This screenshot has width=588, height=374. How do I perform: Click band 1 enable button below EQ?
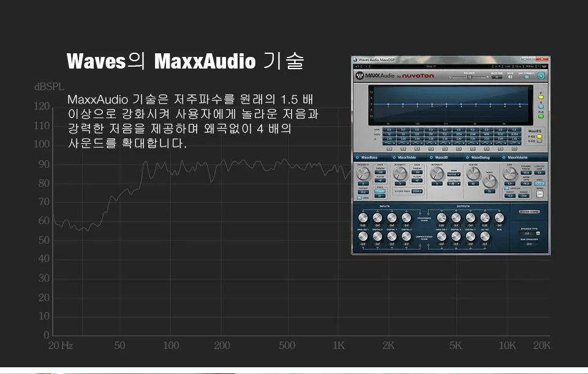coord(390,149)
